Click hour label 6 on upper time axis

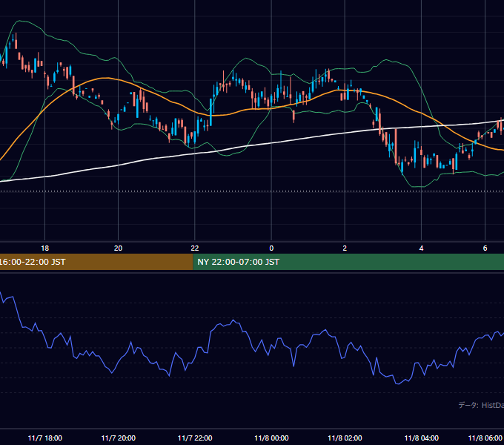pyautogui.click(x=485, y=248)
